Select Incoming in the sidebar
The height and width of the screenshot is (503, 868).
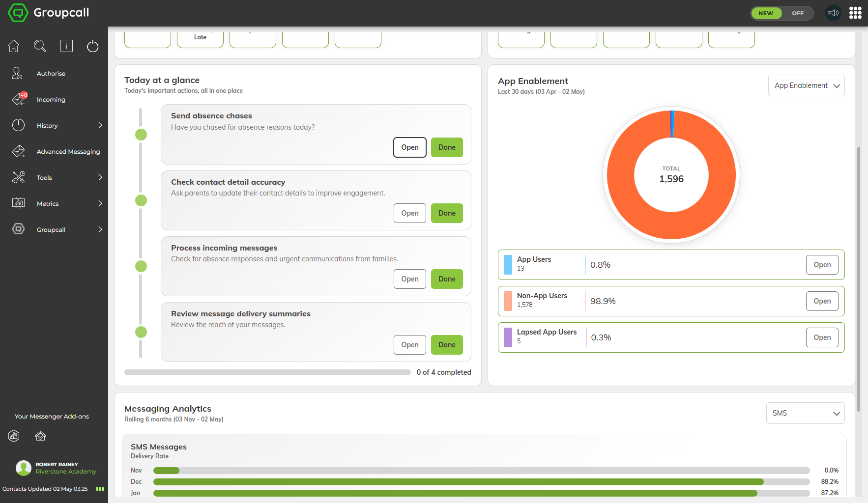coord(51,100)
